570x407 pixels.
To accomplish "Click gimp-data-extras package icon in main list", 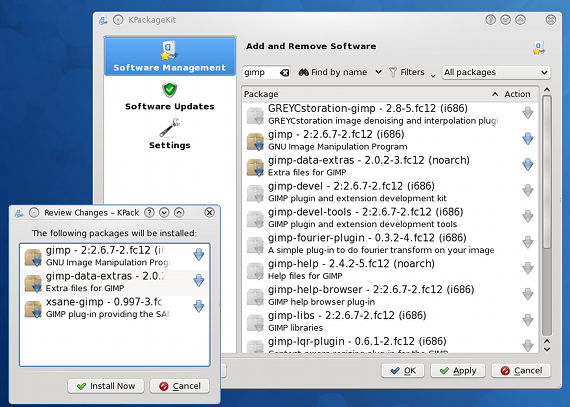I will click(255, 167).
